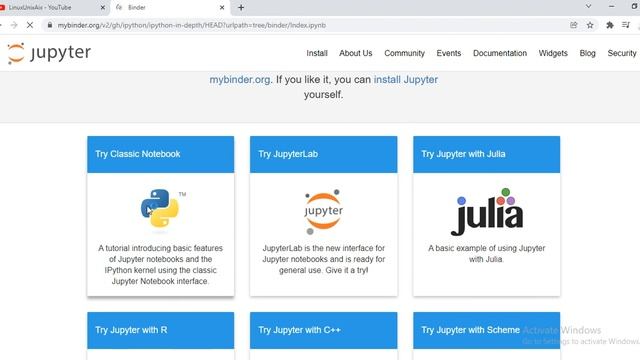The height and width of the screenshot is (360, 640).
Task: Close the LinuxUnixAix YouTube tab
Action: pyautogui.click(x=103, y=7)
